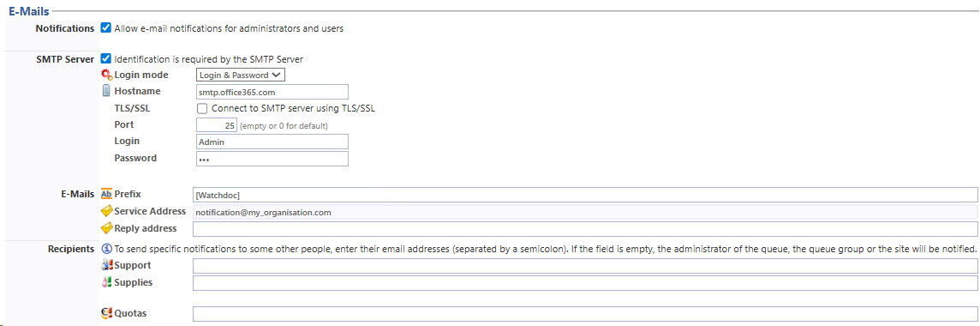Click the smtp.office365.com hostname field

tap(272, 92)
